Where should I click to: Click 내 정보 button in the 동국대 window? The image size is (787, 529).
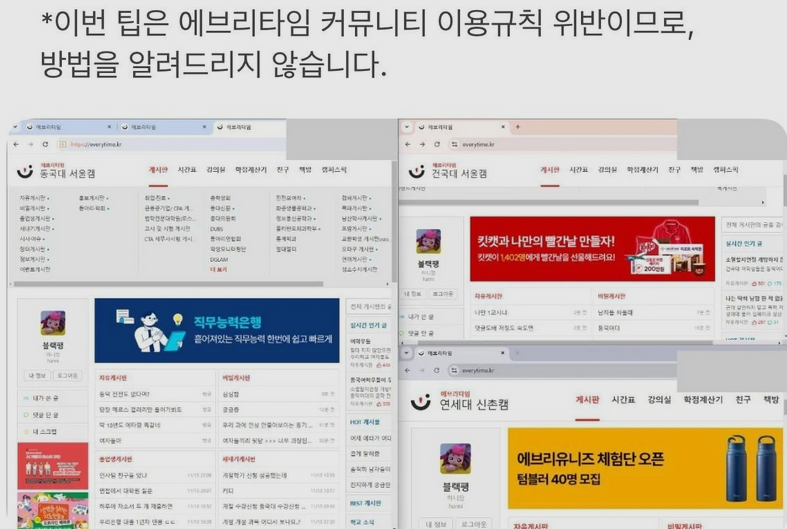pos(37,375)
